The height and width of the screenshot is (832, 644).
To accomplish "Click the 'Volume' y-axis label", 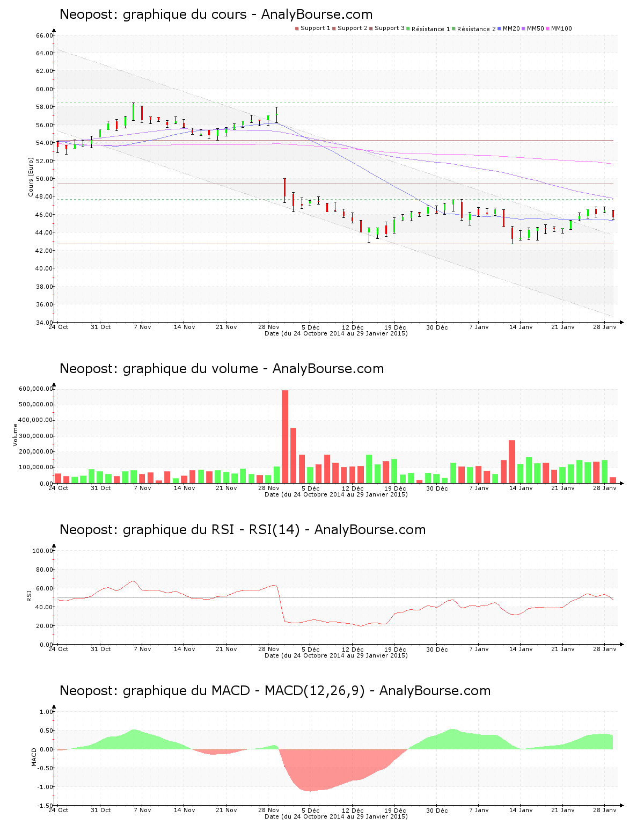I will click(15, 435).
